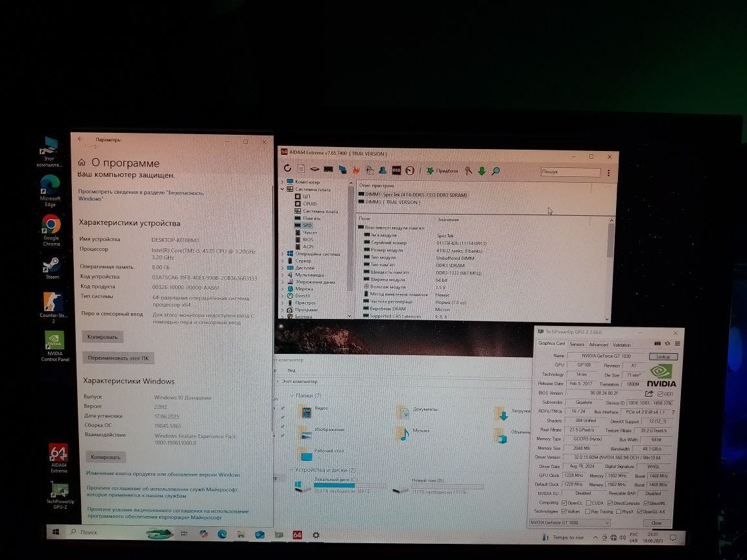Screen dimensions: 747x560
Task: Open the AIDA64 three-dot options menu
Action: 608,173
